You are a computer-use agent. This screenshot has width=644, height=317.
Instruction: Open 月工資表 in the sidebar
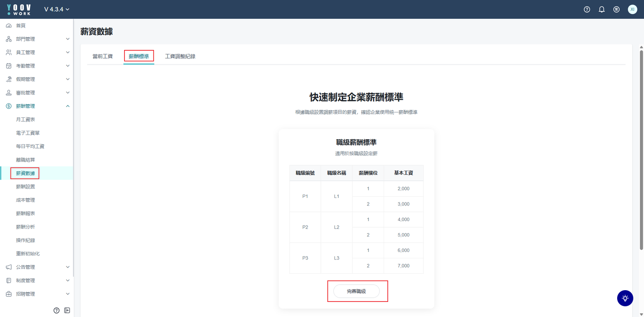26,120
